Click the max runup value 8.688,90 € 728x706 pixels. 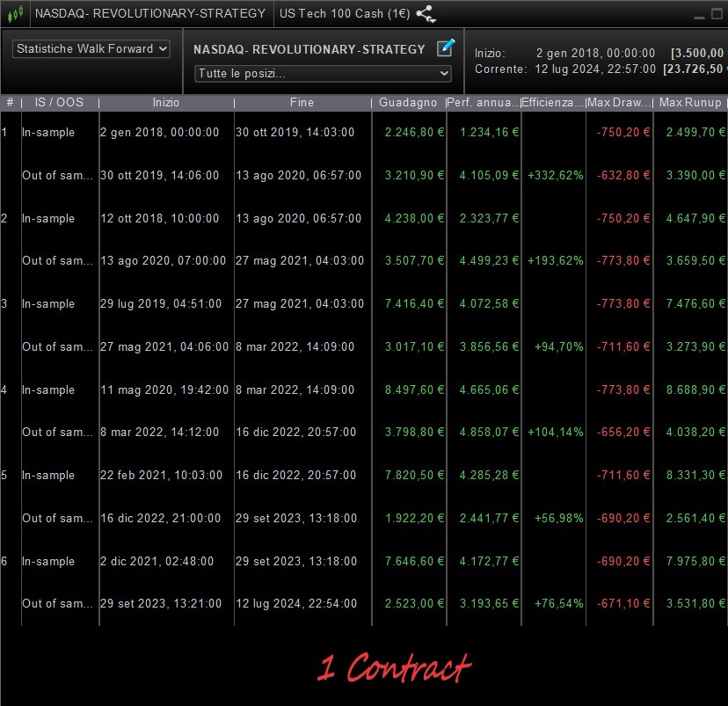(696, 389)
